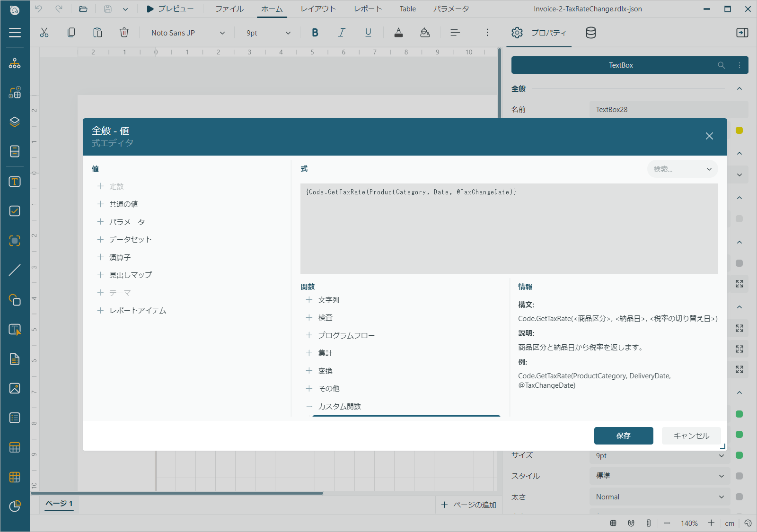757x532 pixels.
Task: Open the 検索 search dropdown in editor
Action: coord(682,169)
